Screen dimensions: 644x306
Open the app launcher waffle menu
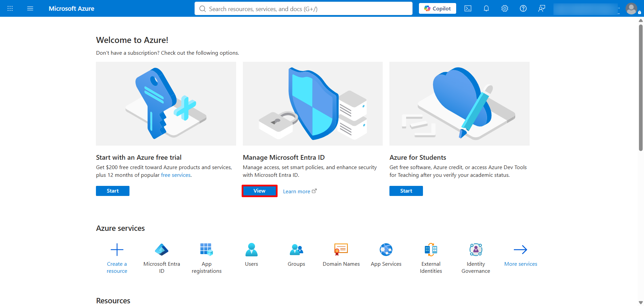(10, 8)
